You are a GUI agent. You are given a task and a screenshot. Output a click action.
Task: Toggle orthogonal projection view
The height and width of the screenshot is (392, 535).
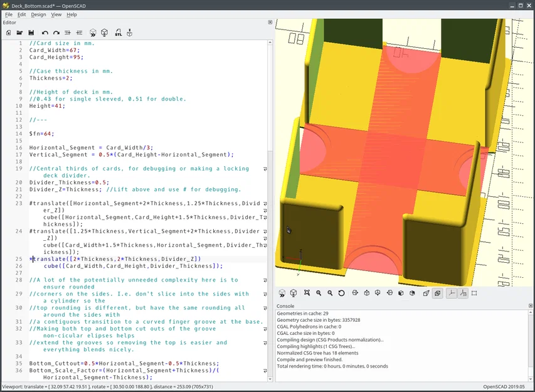pyautogui.click(x=438, y=293)
